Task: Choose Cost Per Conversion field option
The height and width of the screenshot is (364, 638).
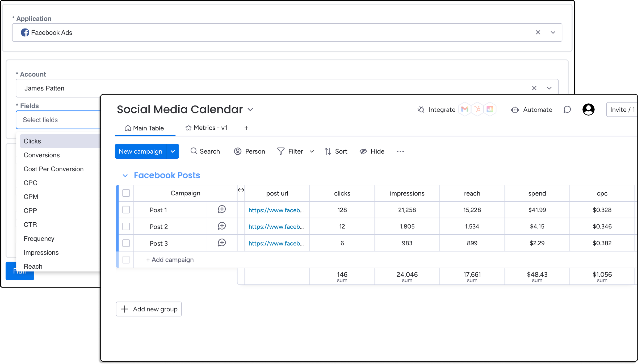Action: coord(53,169)
